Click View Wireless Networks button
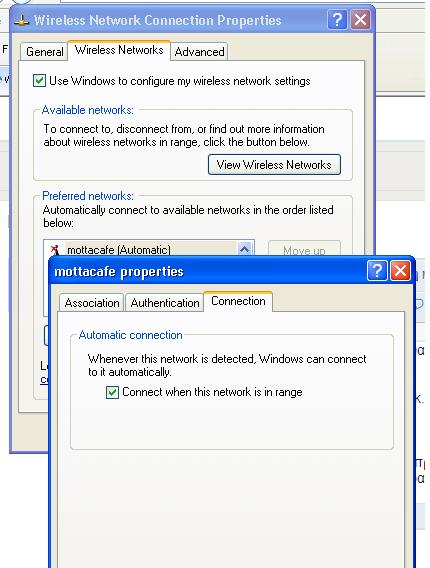 [x=274, y=164]
